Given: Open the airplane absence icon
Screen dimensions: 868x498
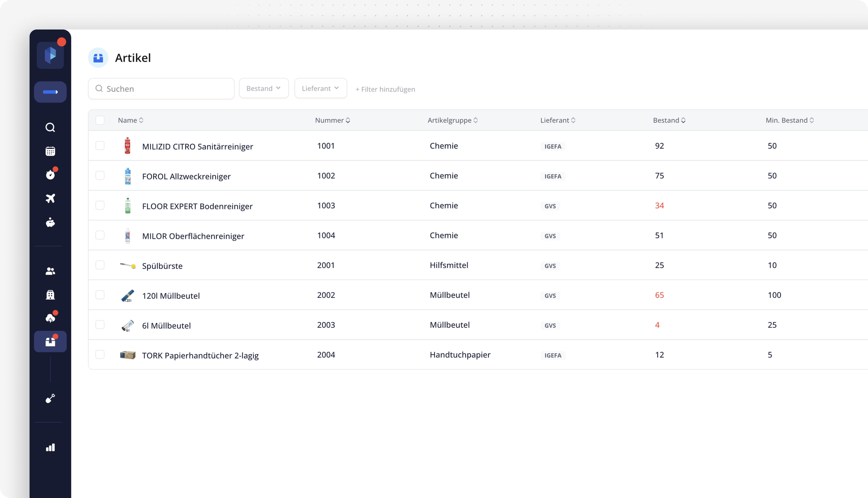Looking at the screenshot, I should pyautogui.click(x=50, y=198).
